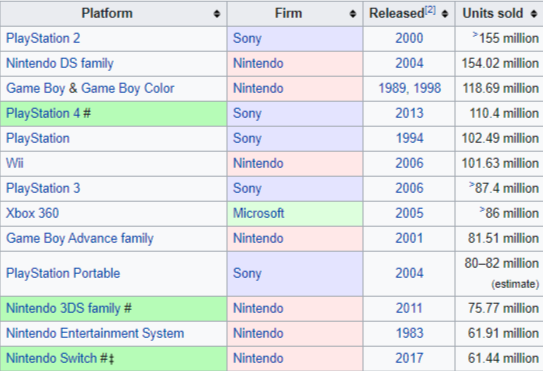Screen dimensions: 543x371
Task: Open release year 2013 link
Action: coord(409,113)
